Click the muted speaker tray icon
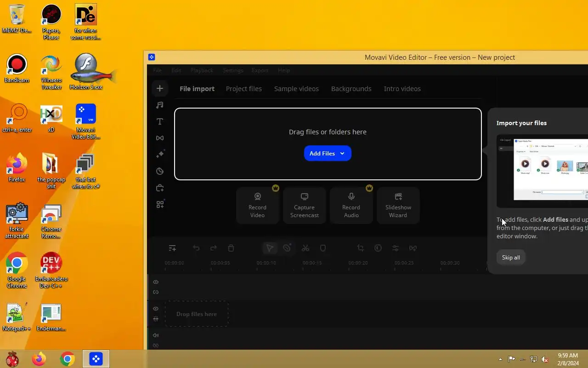This screenshot has height=368, width=588. coord(545,359)
